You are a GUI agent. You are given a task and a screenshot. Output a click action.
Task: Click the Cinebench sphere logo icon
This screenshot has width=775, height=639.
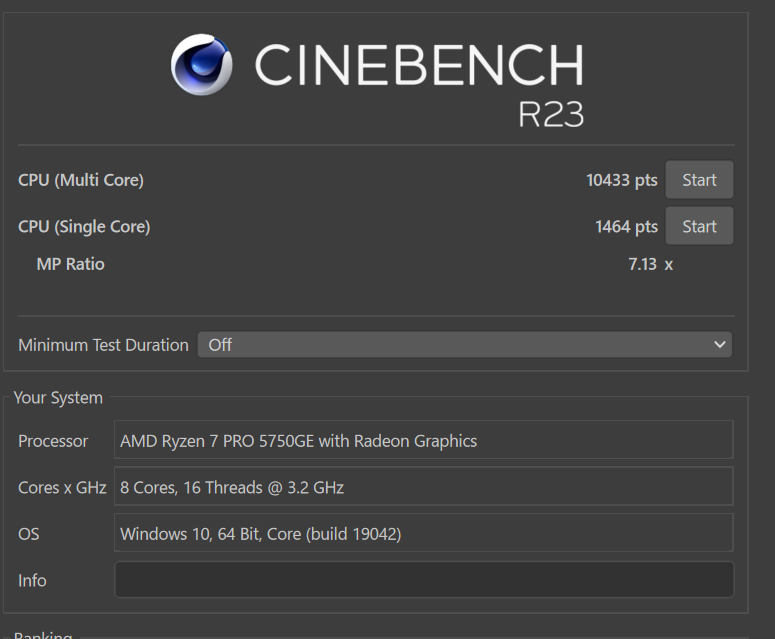coord(201,64)
